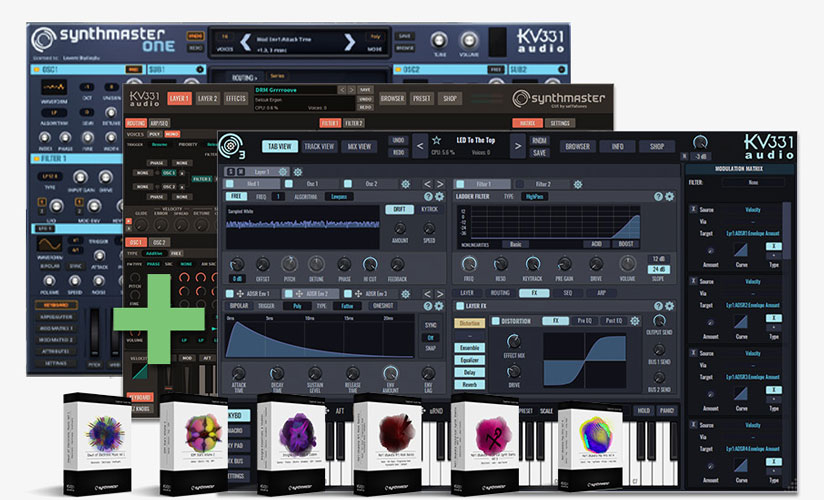Go to the previous preset using left arrow
824x500 pixels.
(422, 146)
